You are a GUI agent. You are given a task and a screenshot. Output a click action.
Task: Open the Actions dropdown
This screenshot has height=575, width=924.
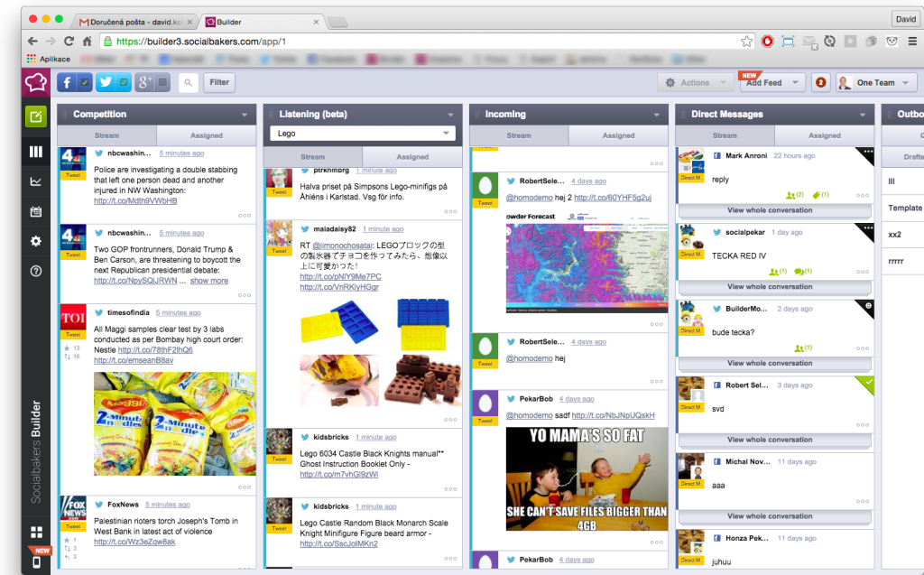(x=695, y=82)
